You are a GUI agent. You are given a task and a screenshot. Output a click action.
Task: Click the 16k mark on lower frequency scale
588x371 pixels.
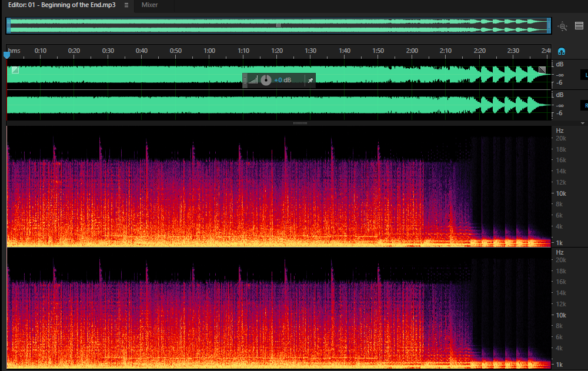click(x=560, y=282)
